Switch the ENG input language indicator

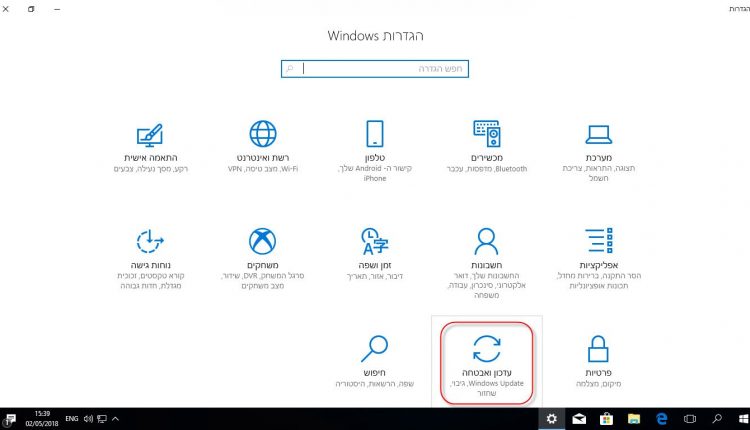tap(72, 419)
